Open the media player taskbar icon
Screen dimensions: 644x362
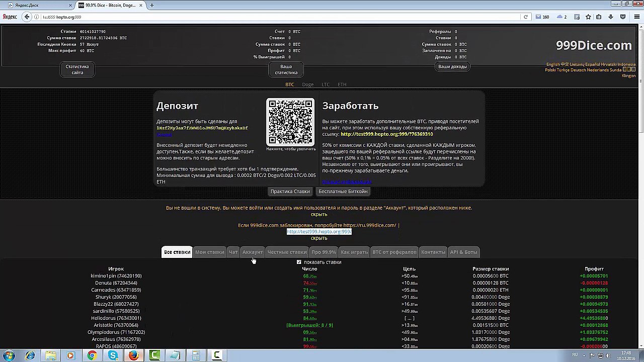[71, 355]
